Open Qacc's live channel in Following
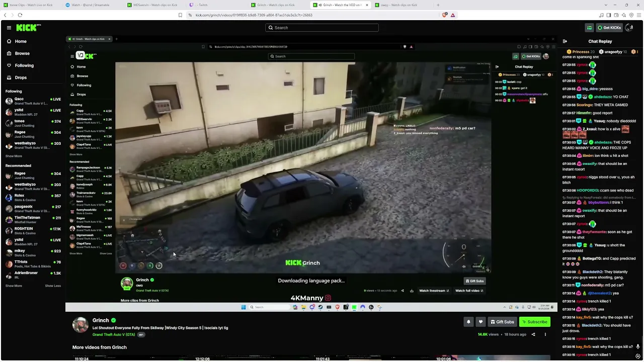The image size is (644, 362). (x=33, y=101)
